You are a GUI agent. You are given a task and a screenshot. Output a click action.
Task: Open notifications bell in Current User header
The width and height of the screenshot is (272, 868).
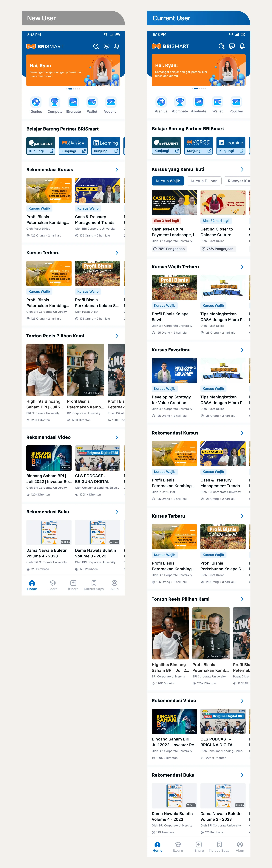pos(242,46)
